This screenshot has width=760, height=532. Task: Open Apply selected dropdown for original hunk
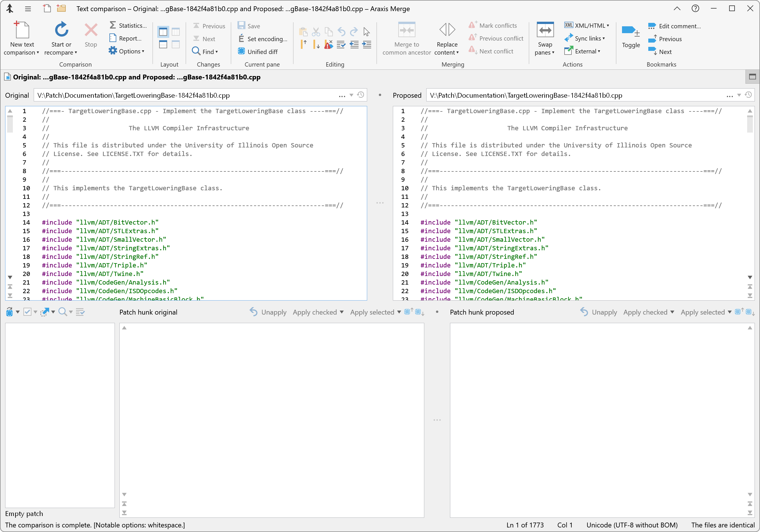pos(399,312)
